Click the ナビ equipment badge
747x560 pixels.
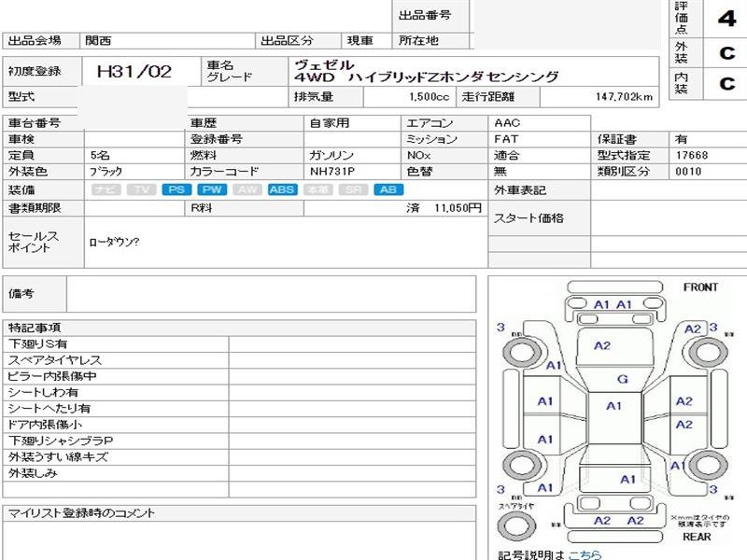(106, 189)
